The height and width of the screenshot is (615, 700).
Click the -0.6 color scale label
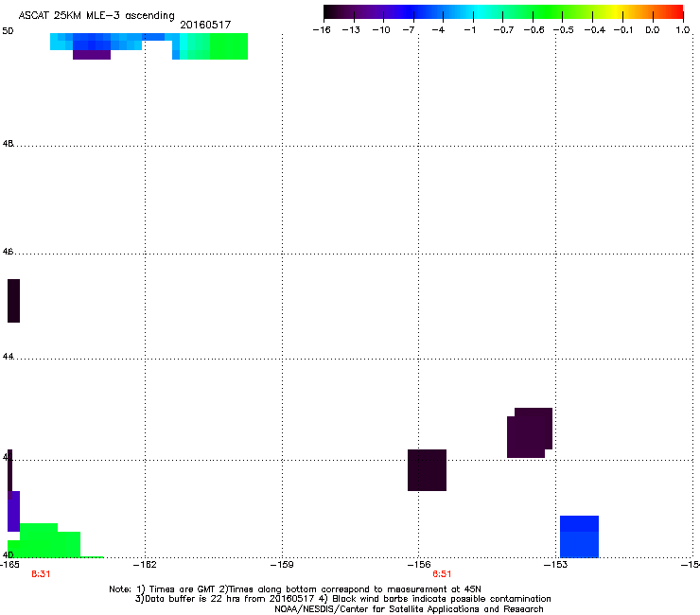pyautogui.click(x=534, y=30)
